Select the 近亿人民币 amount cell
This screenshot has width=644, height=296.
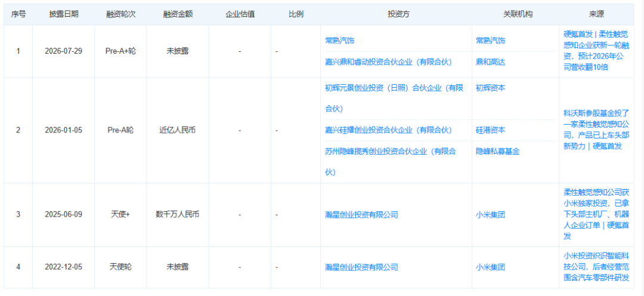click(x=178, y=130)
